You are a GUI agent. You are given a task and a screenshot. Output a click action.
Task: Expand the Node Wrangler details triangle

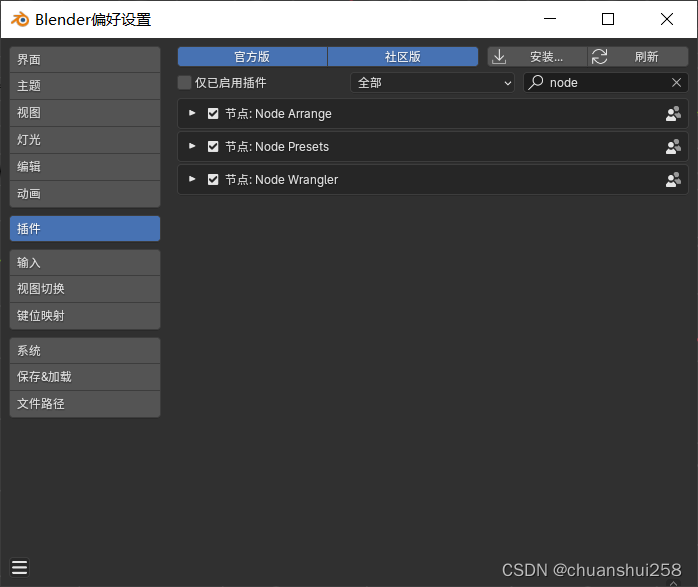(192, 179)
